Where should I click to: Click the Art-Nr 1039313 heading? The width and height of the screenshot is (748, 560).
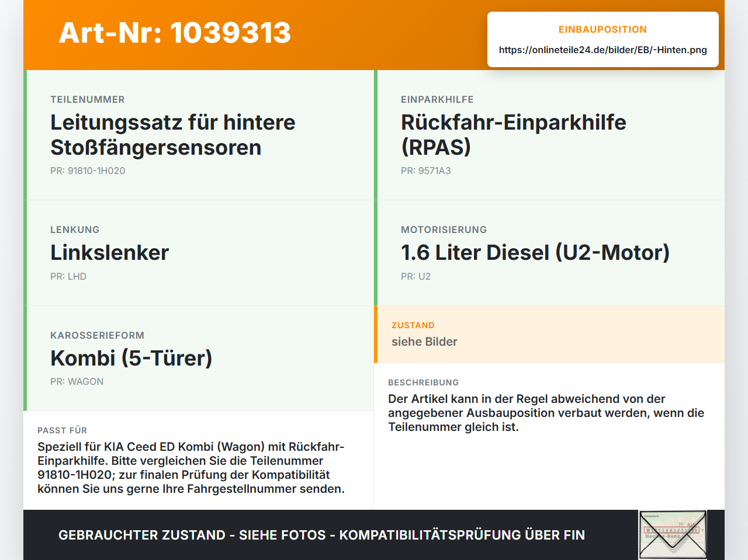[175, 33]
